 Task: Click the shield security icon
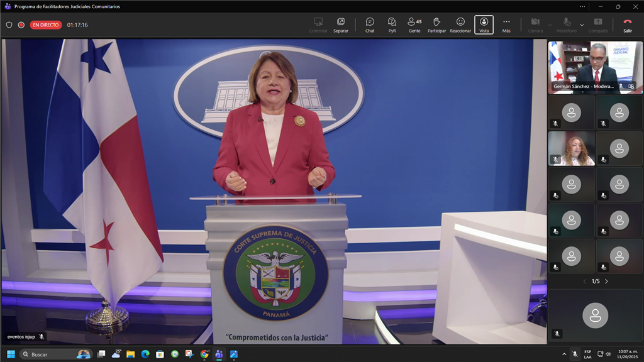pos(9,25)
